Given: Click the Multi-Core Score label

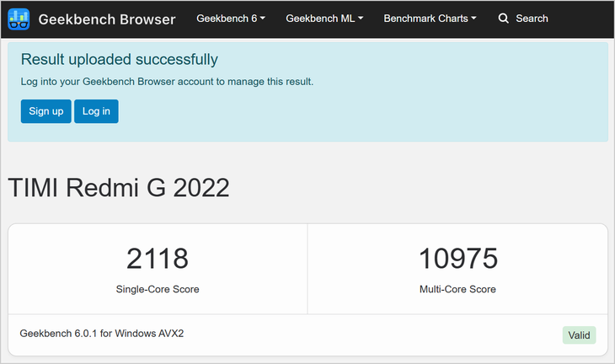Looking at the screenshot, I should (457, 289).
